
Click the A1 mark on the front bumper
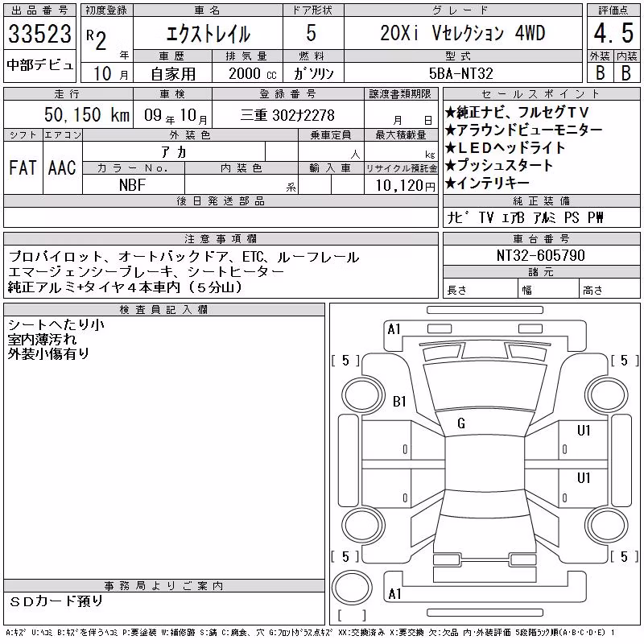(x=394, y=329)
